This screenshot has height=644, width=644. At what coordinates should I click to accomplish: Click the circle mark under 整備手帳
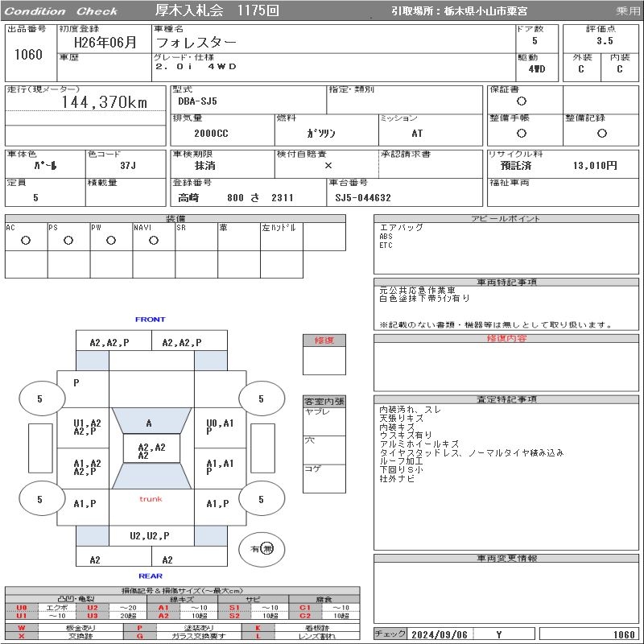pyautogui.click(x=521, y=133)
